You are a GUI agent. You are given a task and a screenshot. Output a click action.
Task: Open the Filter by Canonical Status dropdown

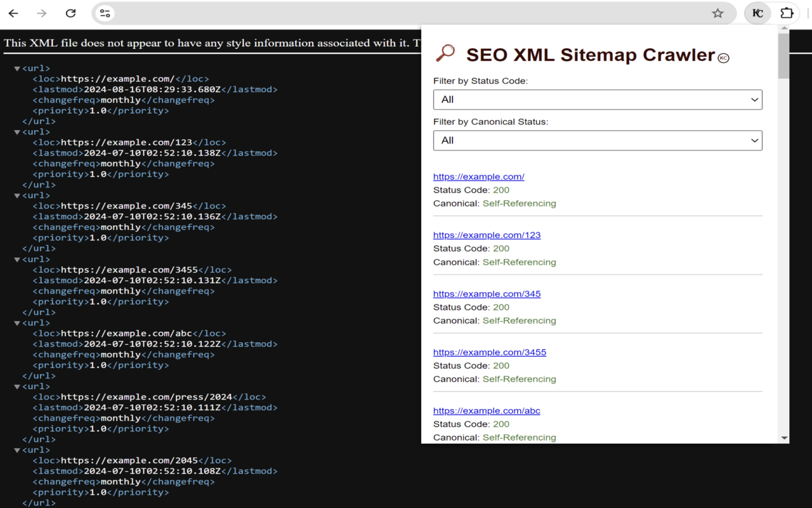coord(597,140)
